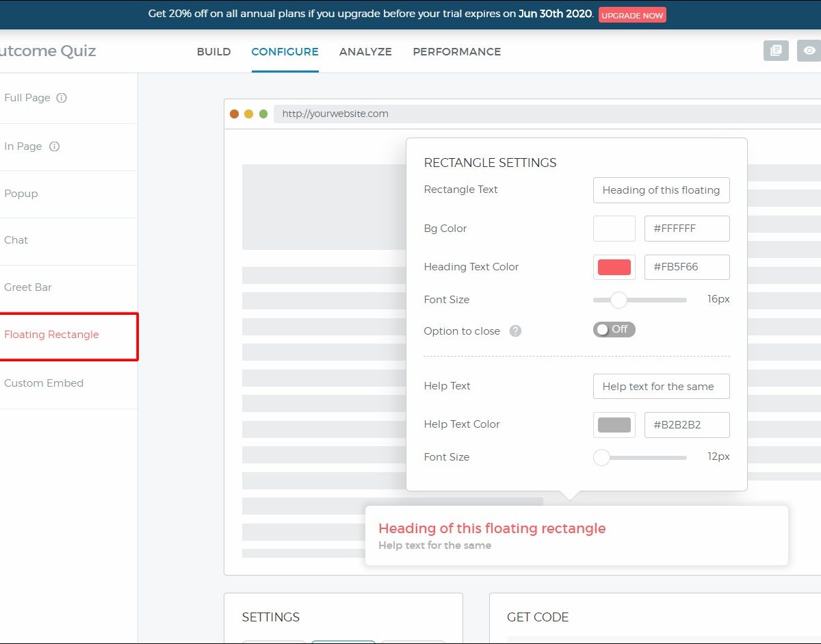Select Greet Bar embed option
The height and width of the screenshot is (644, 821).
tap(28, 287)
